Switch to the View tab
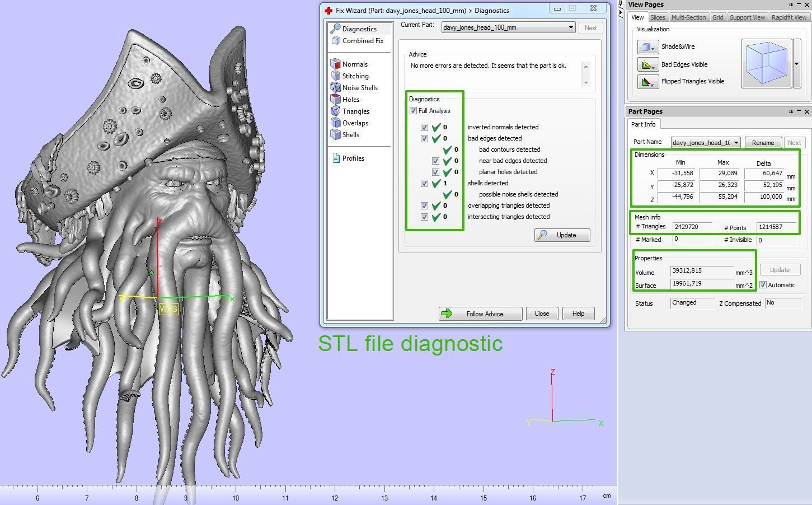This screenshot has width=812, height=505. [x=637, y=17]
